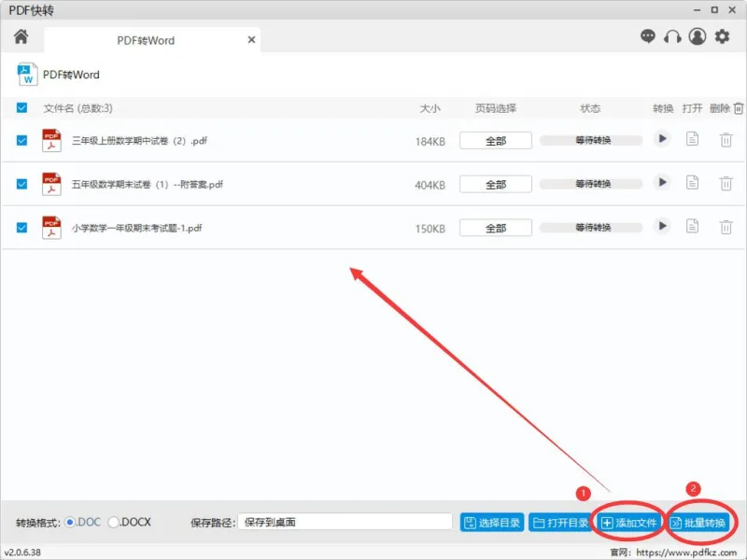Click the 添加文件 button
The height and width of the screenshot is (560, 747).
pyautogui.click(x=629, y=523)
